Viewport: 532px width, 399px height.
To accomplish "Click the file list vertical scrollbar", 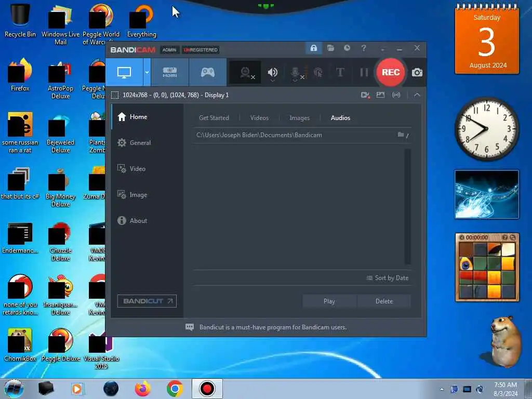I will [x=407, y=206].
